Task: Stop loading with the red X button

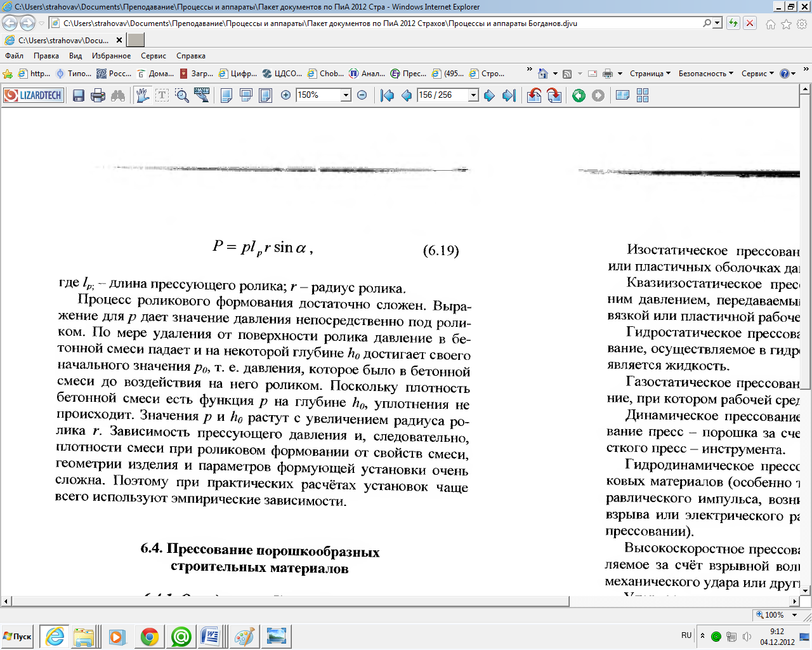Action: (x=750, y=23)
